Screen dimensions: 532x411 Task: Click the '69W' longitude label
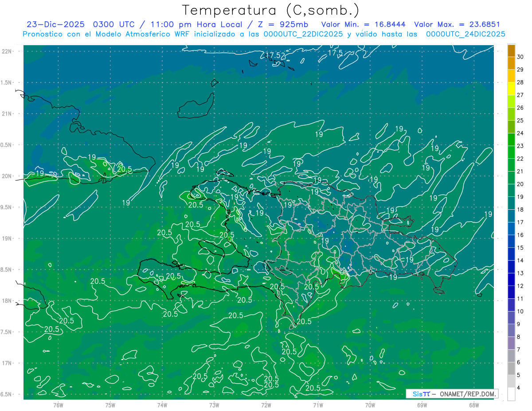click(x=422, y=405)
